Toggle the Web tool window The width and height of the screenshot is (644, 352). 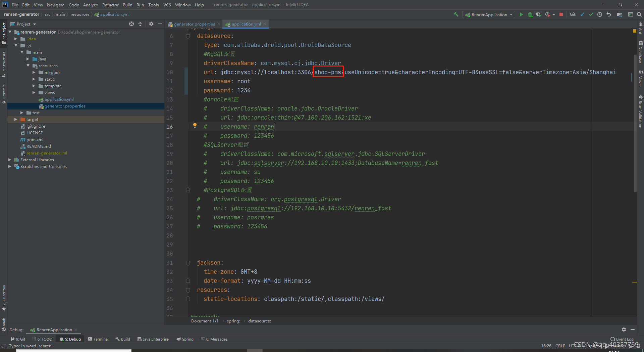(x=4, y=324)
